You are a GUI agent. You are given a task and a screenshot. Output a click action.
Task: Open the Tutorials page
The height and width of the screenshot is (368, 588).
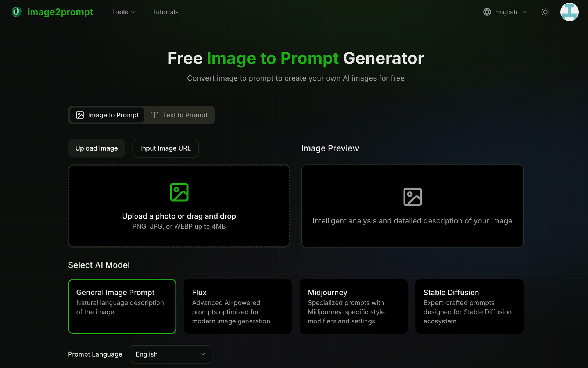click(165, 12)
